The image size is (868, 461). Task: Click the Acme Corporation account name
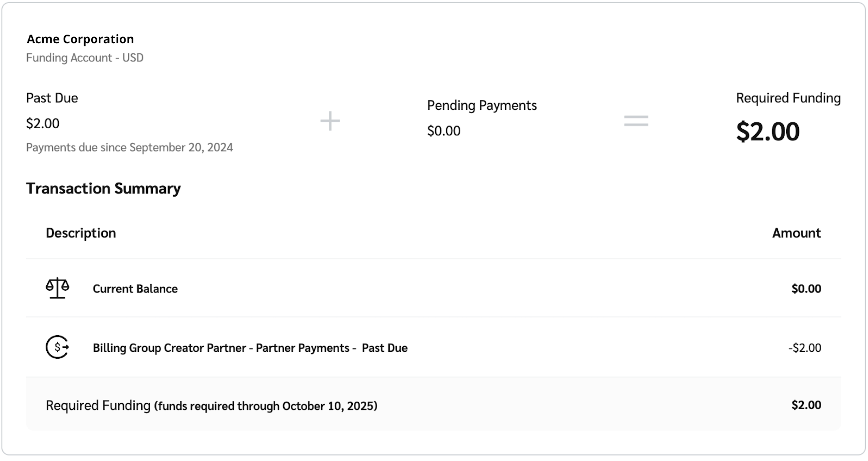[x=80, y=39]
